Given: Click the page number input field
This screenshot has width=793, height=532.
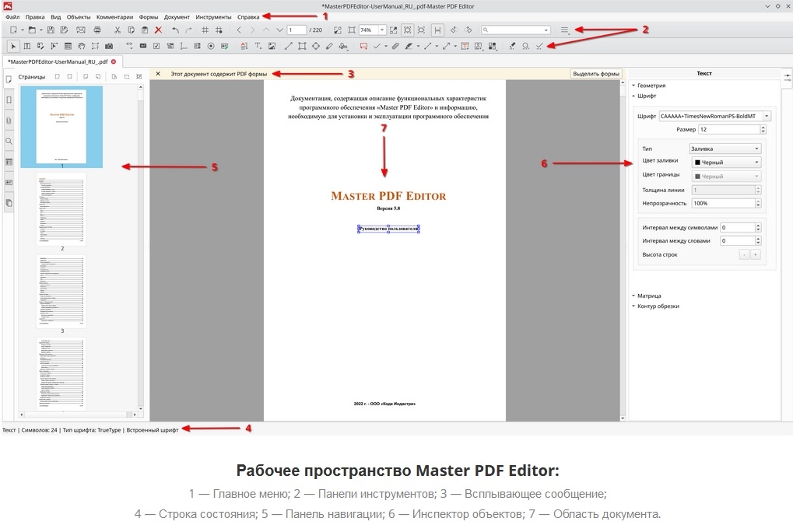Looking at the screenshot, I should [x=296, y=30].
